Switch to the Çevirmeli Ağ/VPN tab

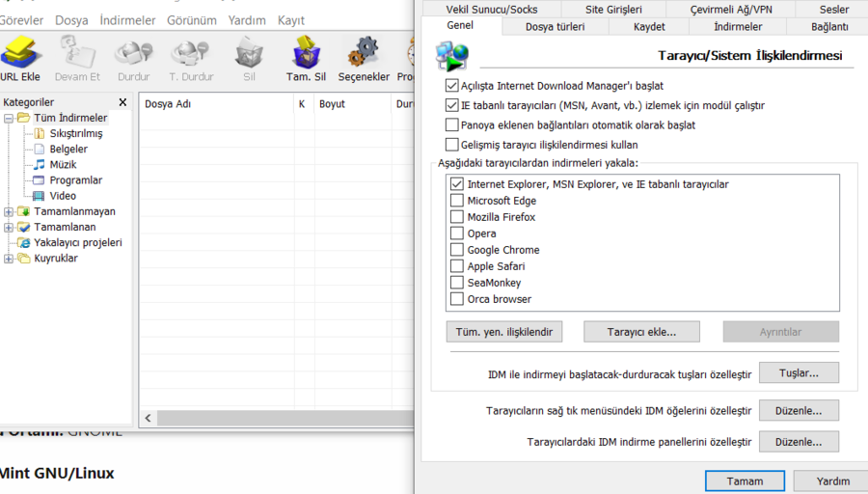pyautogui.click(x=731, y=9)
